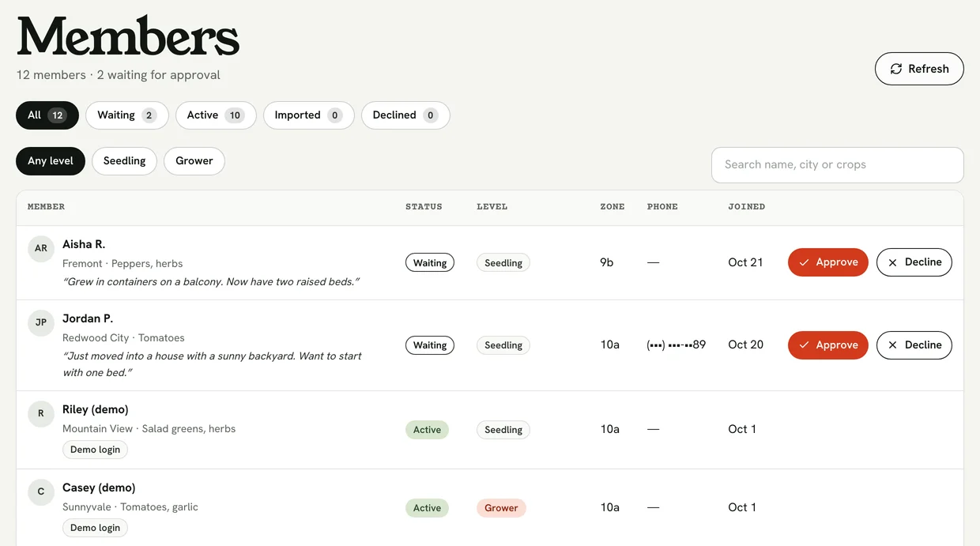The height and width of the screenshot is (546, 980).
Task: Click the Active status badge for Casey
Action: (427, 508)
